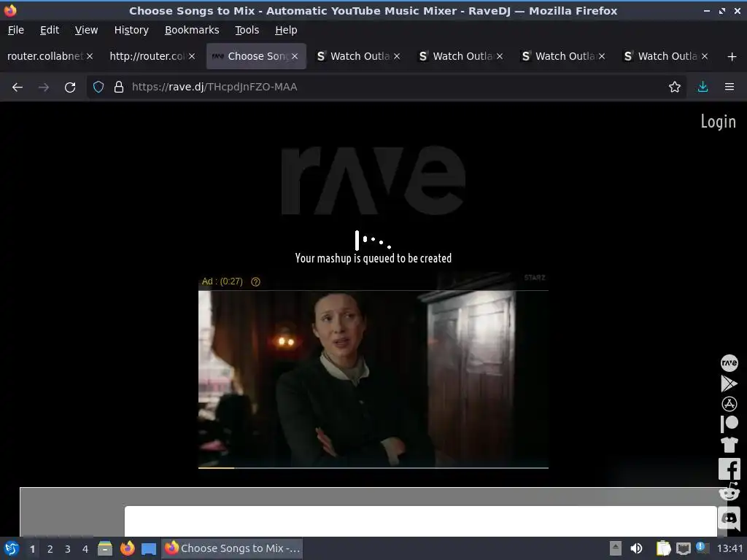The image size is (747, 560).
Task: Click the blue desktop taskbar icon
Action: click(149, 548)
